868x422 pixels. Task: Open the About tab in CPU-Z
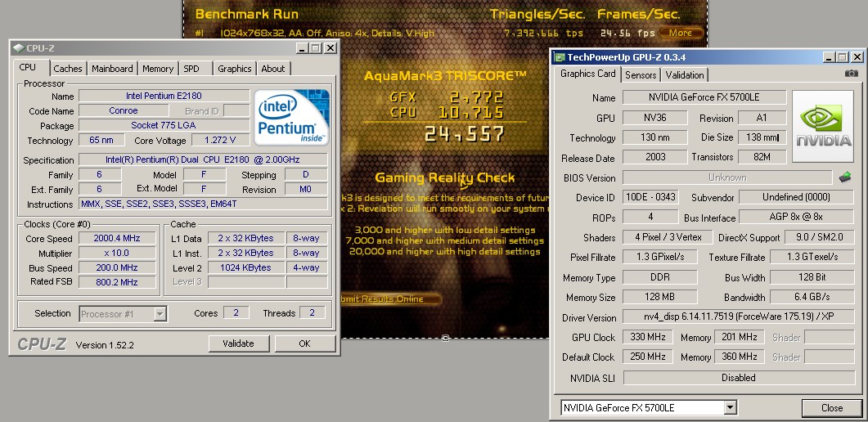tap(273, 69)
